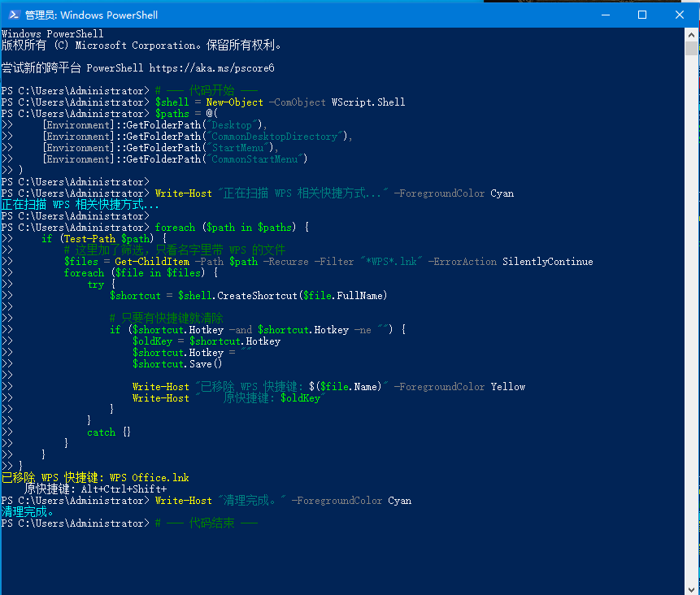This screenshot has height=595, width=700.
Task: Click the scrollbar up arrow
Action: click(692, 35)
